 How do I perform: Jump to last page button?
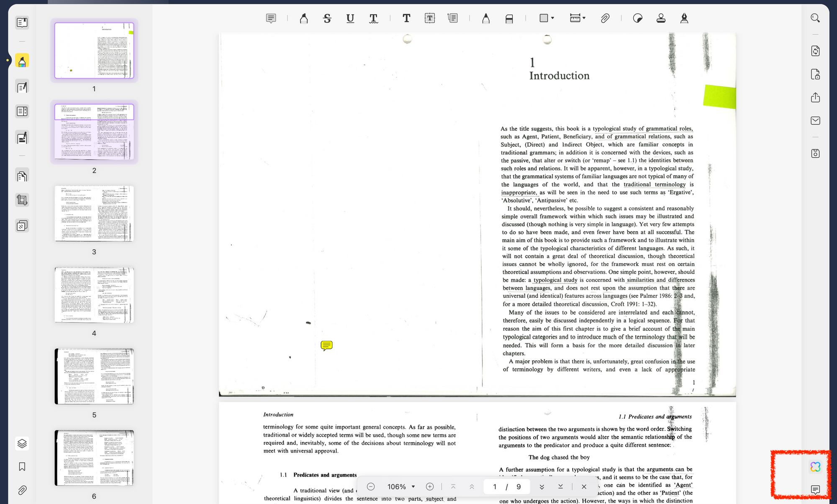560,487
